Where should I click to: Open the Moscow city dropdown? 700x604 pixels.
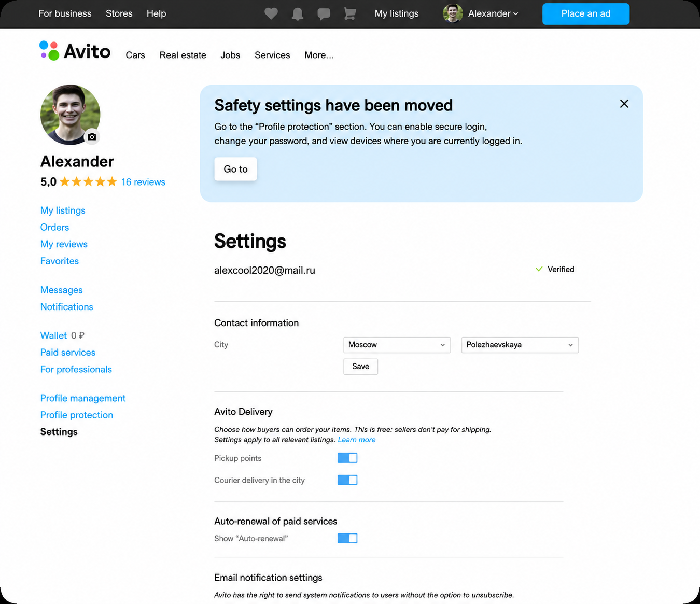pos(397,345)
